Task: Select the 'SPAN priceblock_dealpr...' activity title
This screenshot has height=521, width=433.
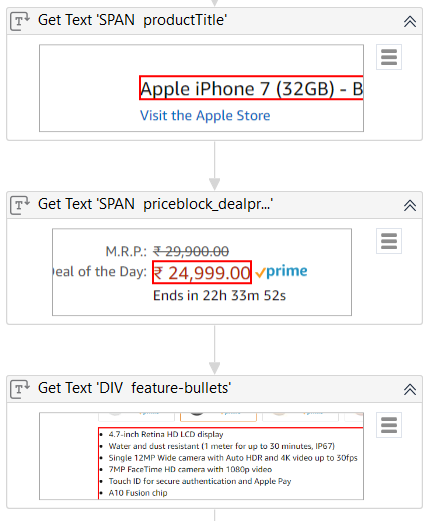Action: pos(155,204)
